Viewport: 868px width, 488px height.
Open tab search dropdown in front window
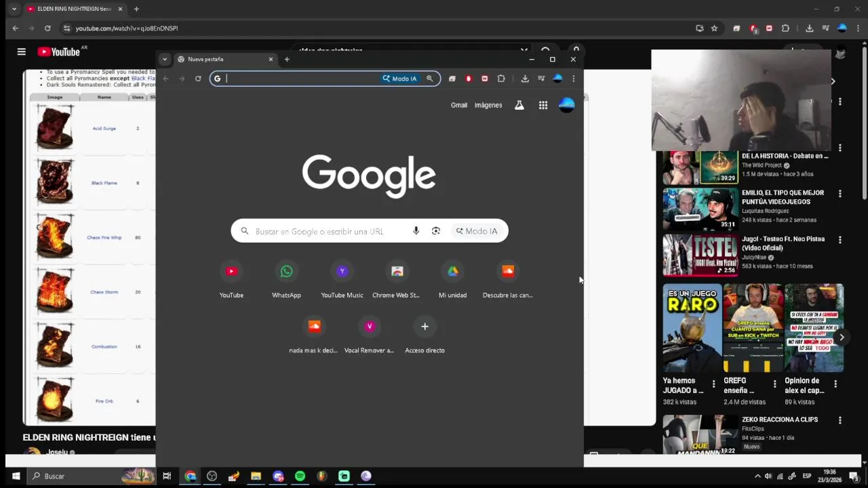point(164,59)
